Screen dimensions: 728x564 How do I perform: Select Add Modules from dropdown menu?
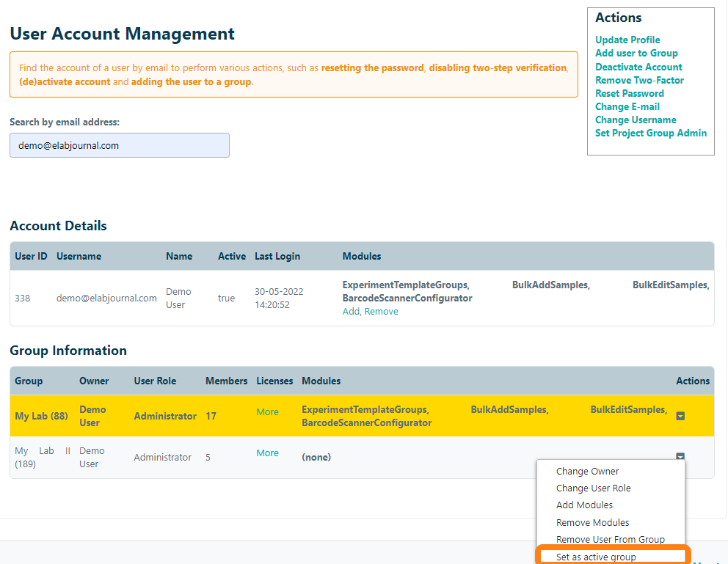[x=584, y=505]
